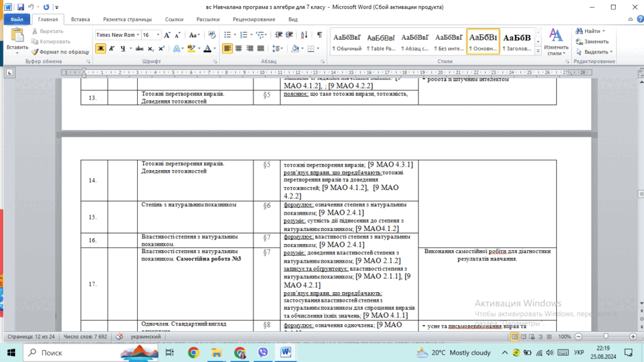The height and width of the screenshot is (362, 644).
Task: Open font color dropdown arrow
Action: [214, 49]
